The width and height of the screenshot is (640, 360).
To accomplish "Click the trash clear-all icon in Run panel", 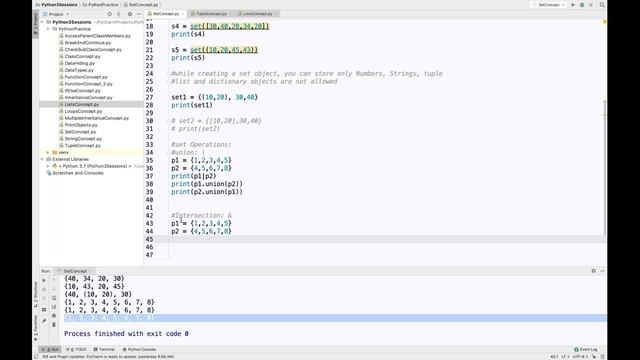I will [x=54, y=324].
